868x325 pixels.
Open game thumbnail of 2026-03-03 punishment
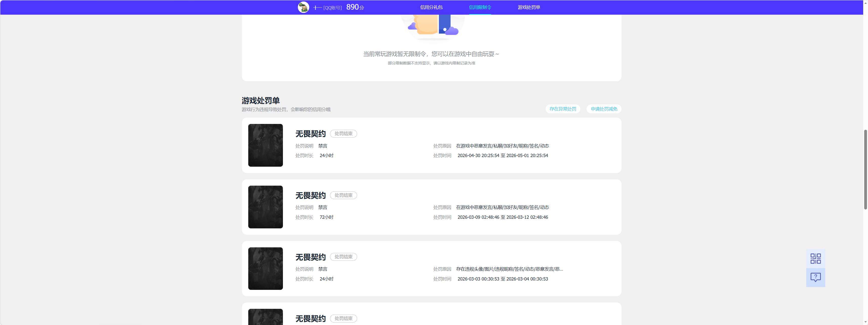tap(265, 268)
